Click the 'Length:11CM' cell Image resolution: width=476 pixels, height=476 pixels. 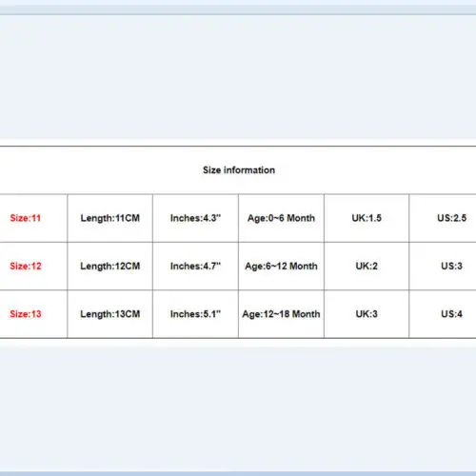pyautogui.click(x=110, y=218)
